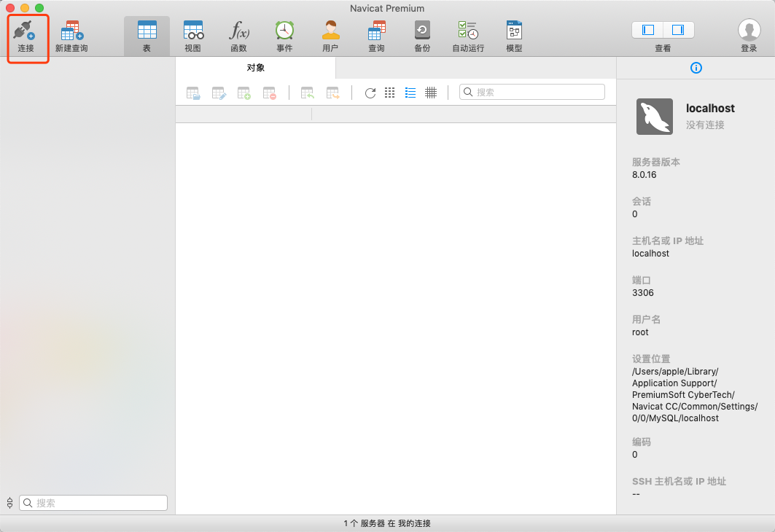This screenshot has width=775, height=532.
Task: Click the connection filter icon beside sidebar search
Action: (x=10, y=503)
